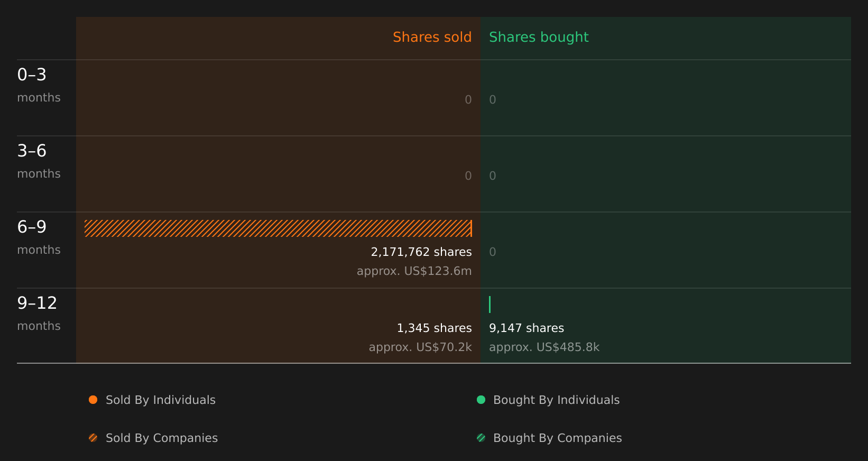Click the sold 0 in 0–3 months row

[468, 100]
